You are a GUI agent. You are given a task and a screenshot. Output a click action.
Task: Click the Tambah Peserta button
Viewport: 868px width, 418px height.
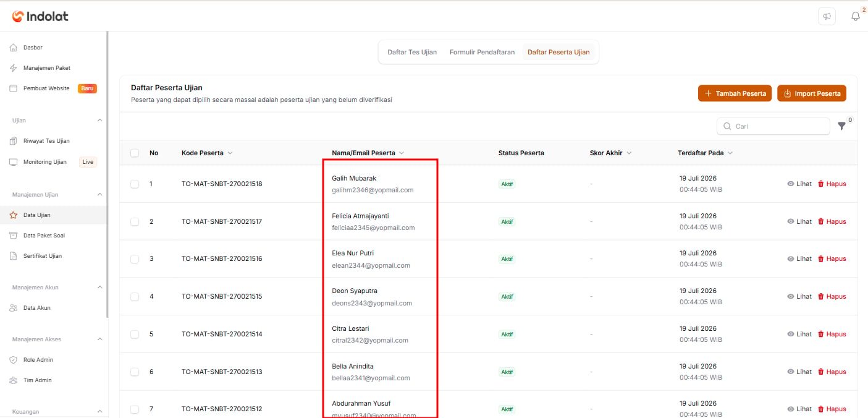click(735, 93)
